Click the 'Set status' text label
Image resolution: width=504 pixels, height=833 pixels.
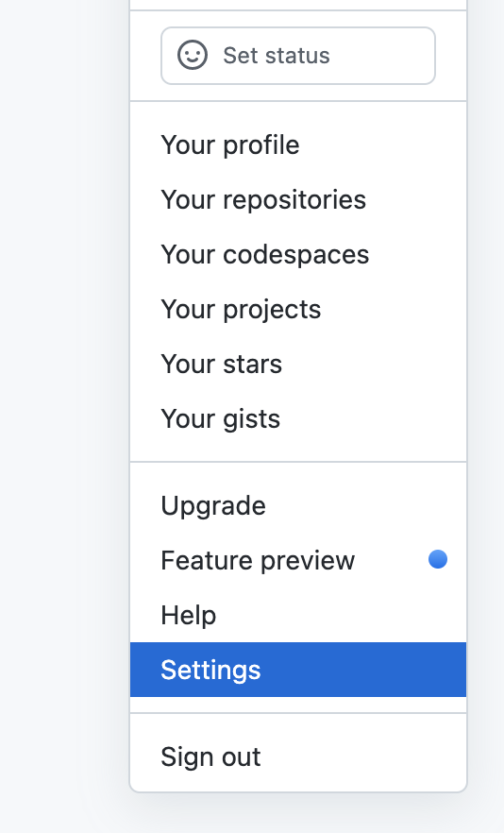(x=277, y=56)
